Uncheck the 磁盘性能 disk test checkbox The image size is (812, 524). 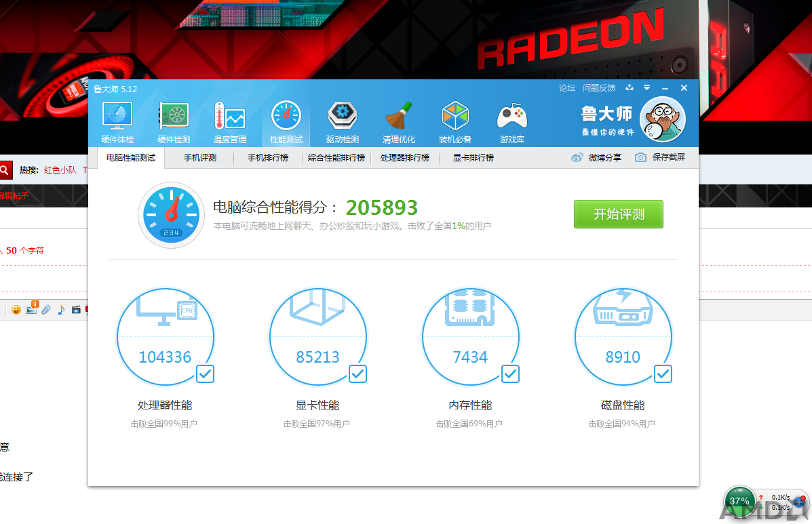663,374
